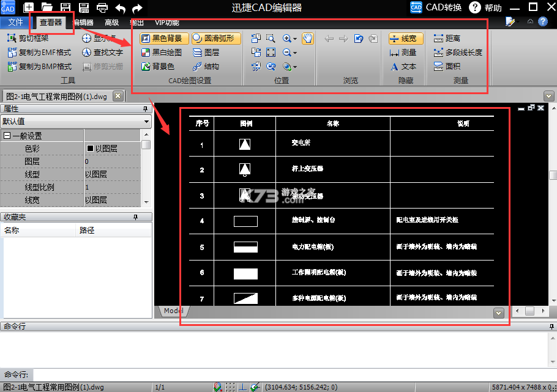Open the ribbon style pencil icon
The image size is (557, 392).
(510, 22)
